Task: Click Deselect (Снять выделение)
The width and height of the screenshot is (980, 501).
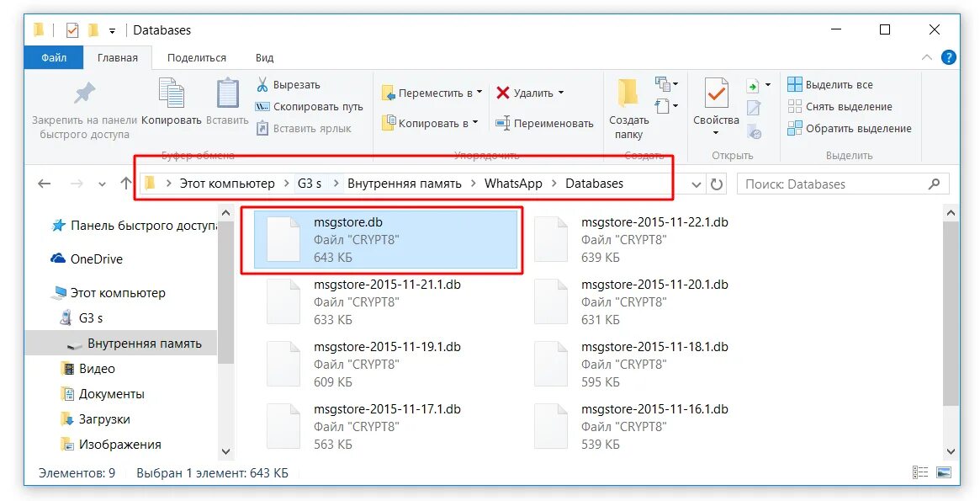Action: (840, 107)
